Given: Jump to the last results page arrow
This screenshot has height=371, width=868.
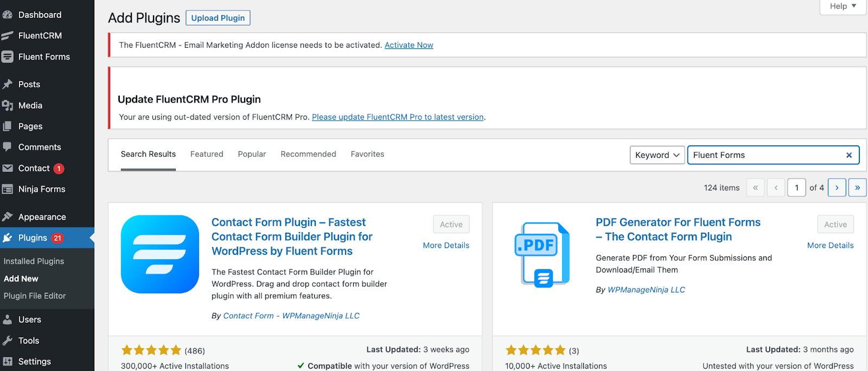Looking at the screenshot, I should coord(857,188).
